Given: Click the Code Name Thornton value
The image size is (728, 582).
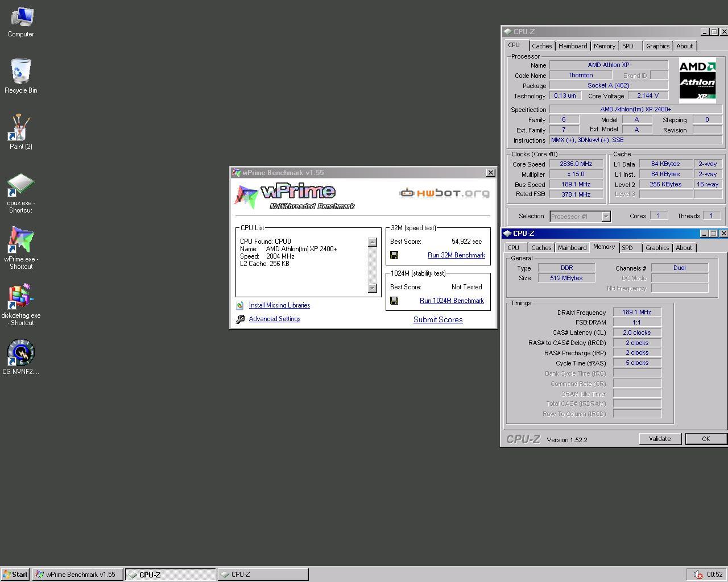Looking at the screenshot, I should [x=581, y=75].
